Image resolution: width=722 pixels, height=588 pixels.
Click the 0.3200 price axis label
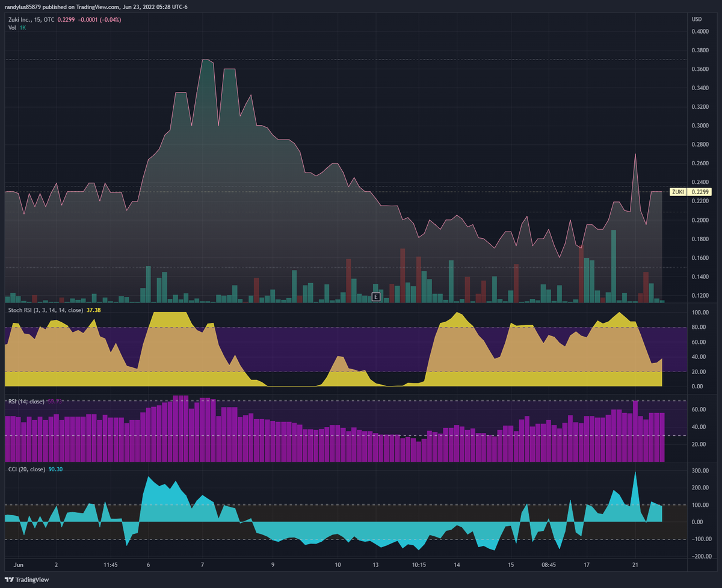pyautogui.click(x=700, y=107)
